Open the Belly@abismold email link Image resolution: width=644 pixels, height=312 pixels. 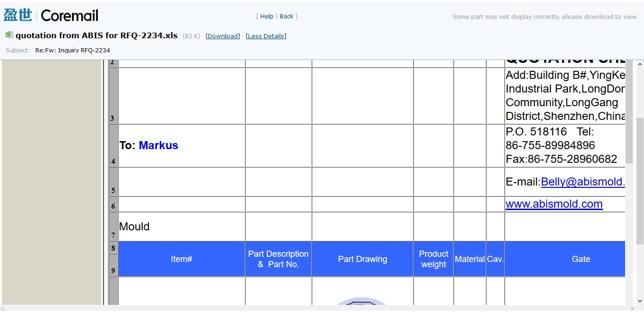[583, 182]
